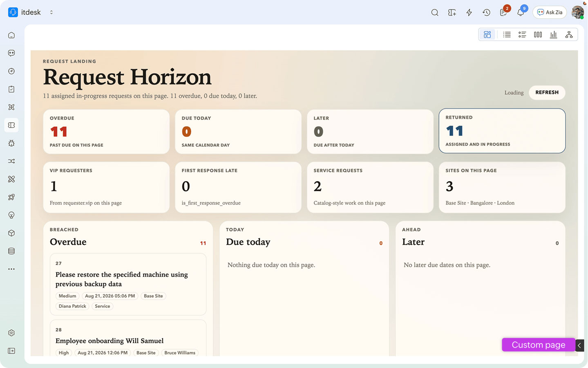Select the ticket Requests sidebar icon
Viewport: 588px width, 368px height.
tap(11, 125)
